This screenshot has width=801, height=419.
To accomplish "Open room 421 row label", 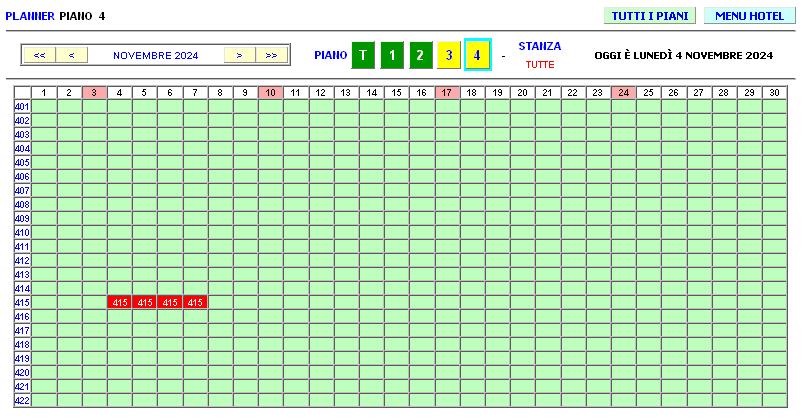I will 22,386.
